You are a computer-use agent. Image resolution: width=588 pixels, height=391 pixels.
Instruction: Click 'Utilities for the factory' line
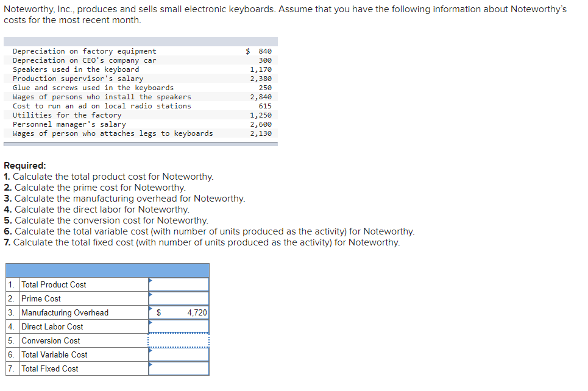point(67,115)
